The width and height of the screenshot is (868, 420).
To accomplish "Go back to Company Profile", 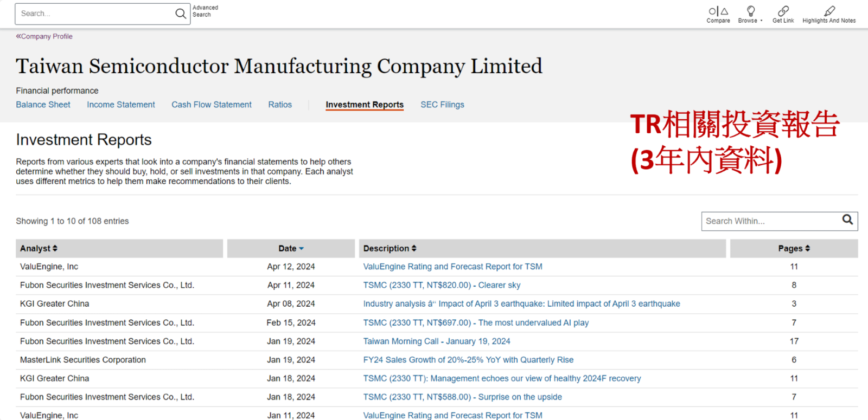I will (x=44, y=36).
